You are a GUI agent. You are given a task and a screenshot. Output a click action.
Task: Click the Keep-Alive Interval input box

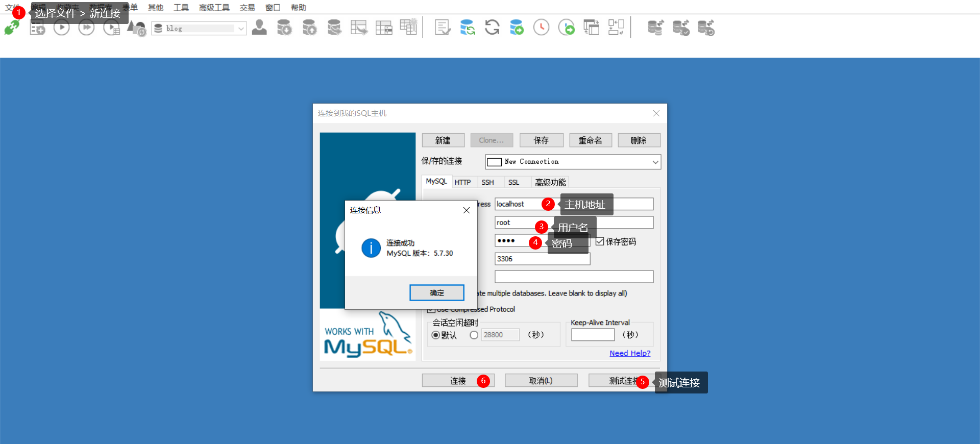(x=593, y=335)
